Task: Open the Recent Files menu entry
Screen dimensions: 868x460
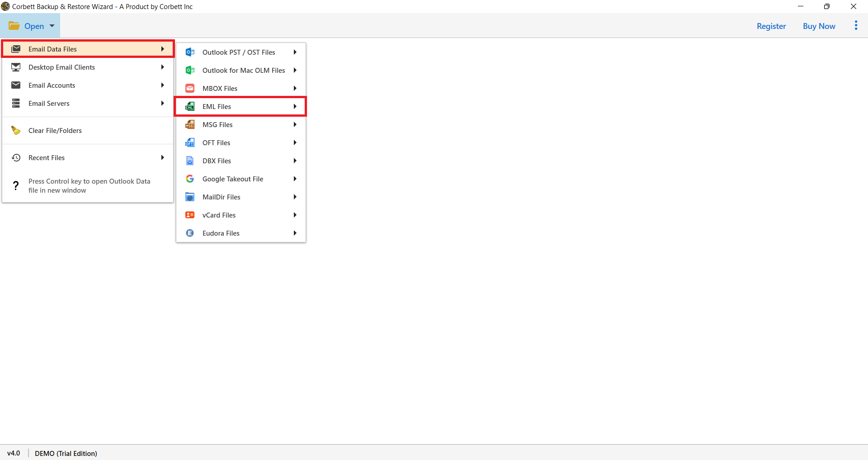Action: [x=88, y=157]
